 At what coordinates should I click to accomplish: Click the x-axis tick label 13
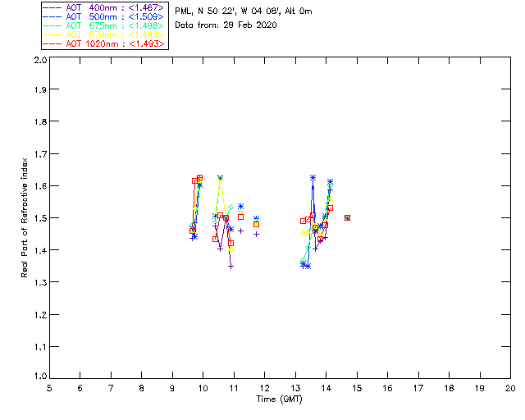[295, 388]
